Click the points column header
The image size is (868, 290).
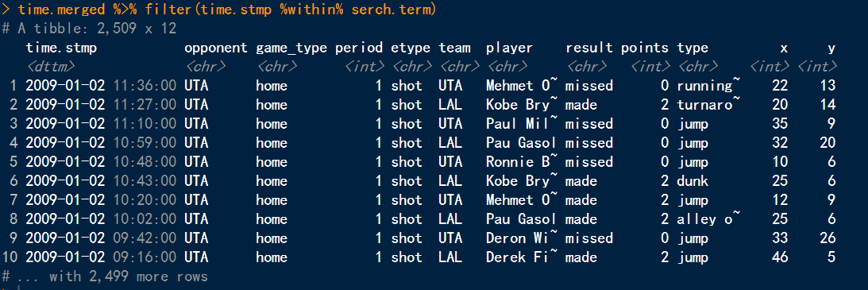coord(644,48)
